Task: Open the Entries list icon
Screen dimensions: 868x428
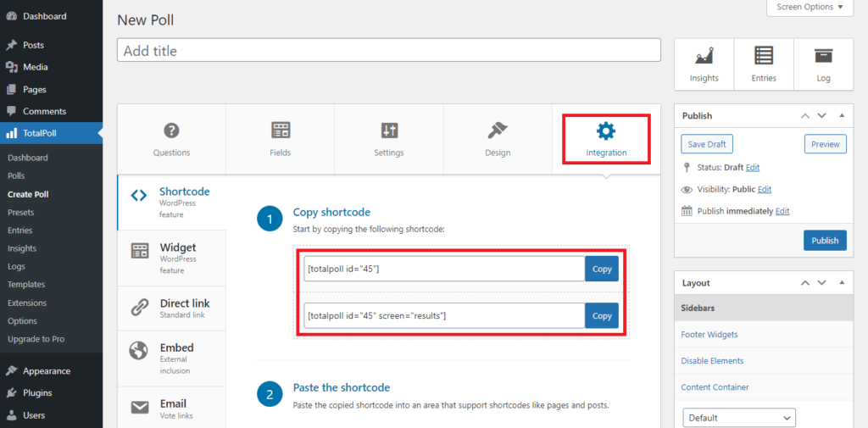Action: tap(764, 55)
